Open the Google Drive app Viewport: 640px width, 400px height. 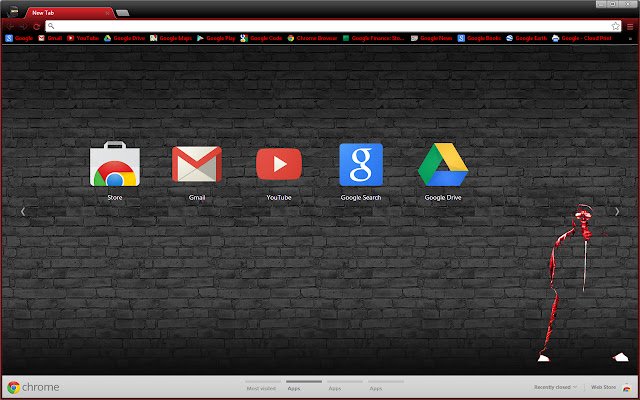click(443, 164)
